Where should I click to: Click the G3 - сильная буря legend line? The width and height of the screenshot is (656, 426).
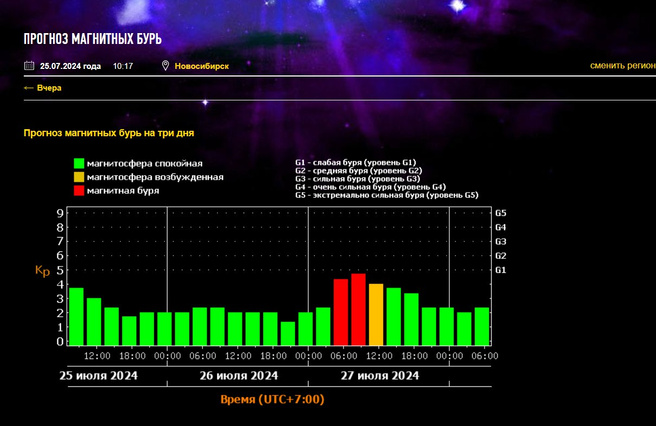click(357, 179)
